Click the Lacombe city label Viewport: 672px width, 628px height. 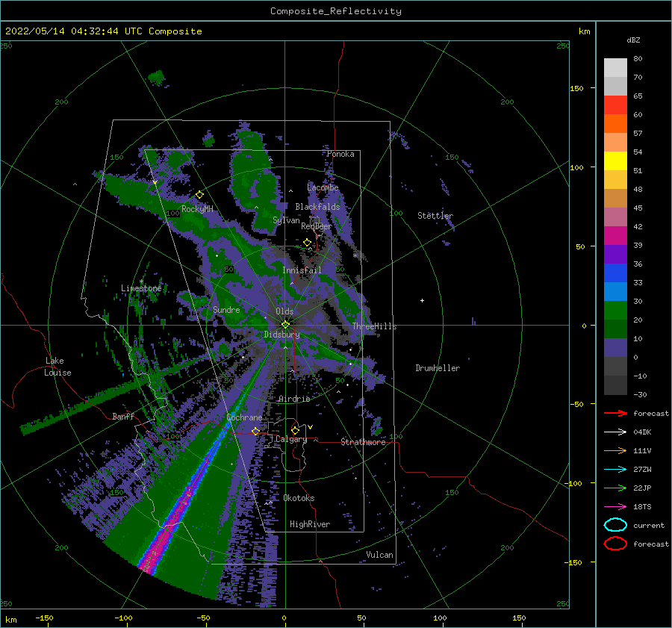[323, 187]
